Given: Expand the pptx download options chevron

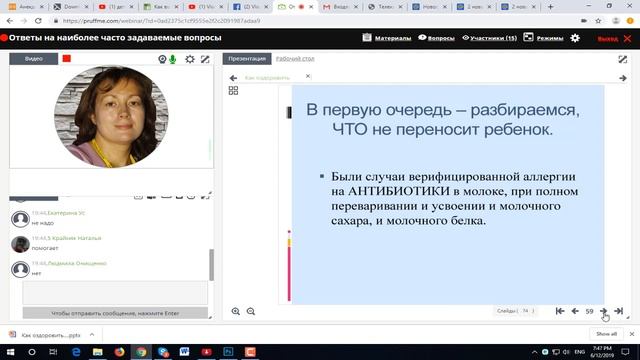Looking at the screenshot, I should coord(92,334).
